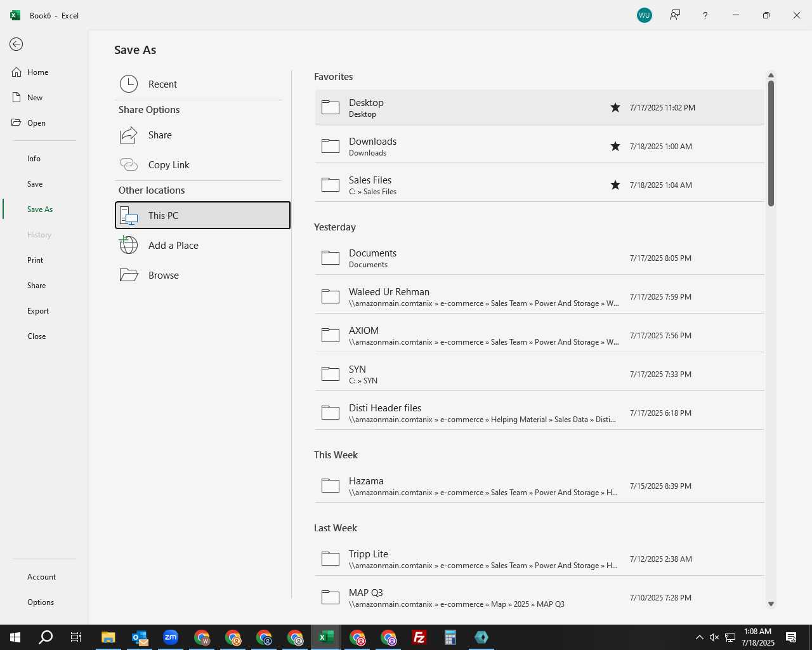Viewport: 812px width, 650px height.
Task: Open Windows Search from the taskbar
Action: tap(46, 637)
